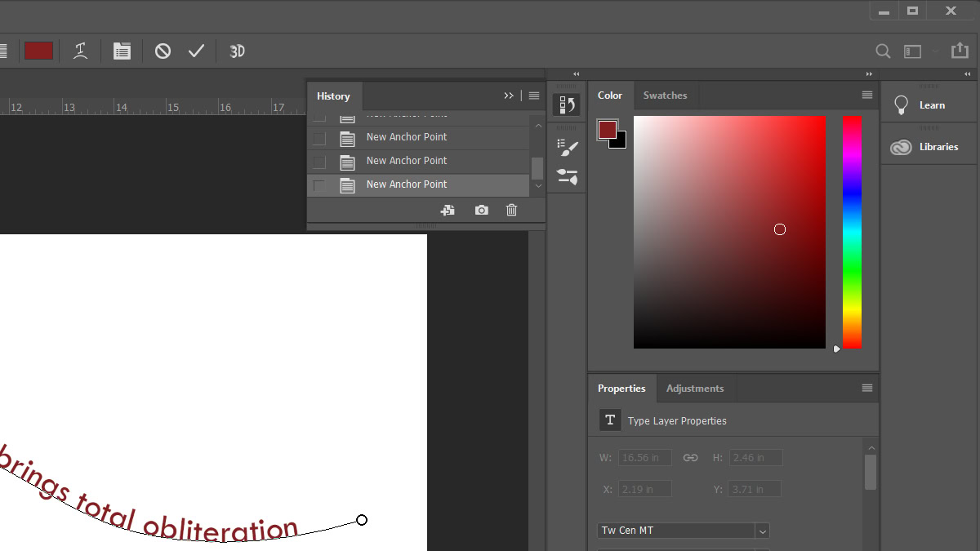Take a new history snapshot
Viewport: 980px width, 551px height.
click(482, 210)
